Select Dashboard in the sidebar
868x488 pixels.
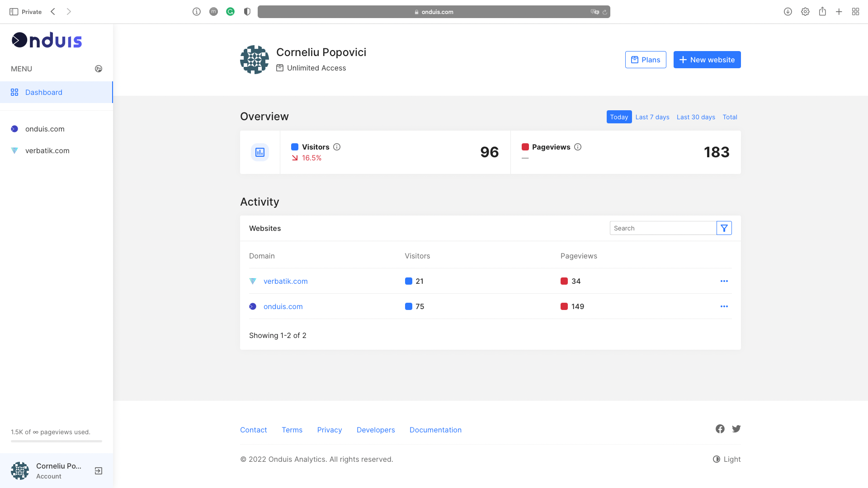(x=56, y=92)
